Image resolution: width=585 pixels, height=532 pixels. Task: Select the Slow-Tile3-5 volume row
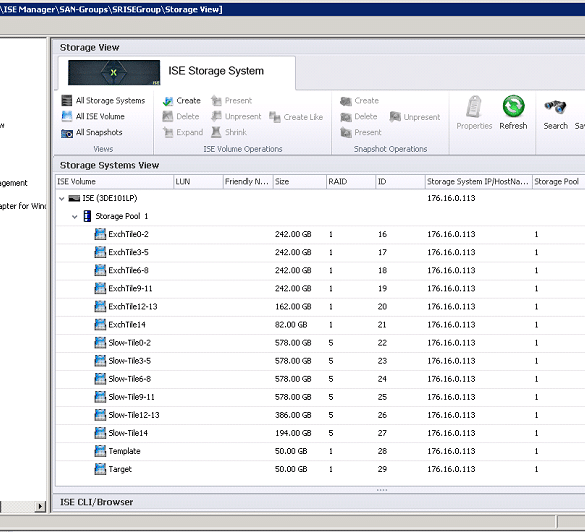click(x=320, y=361)
